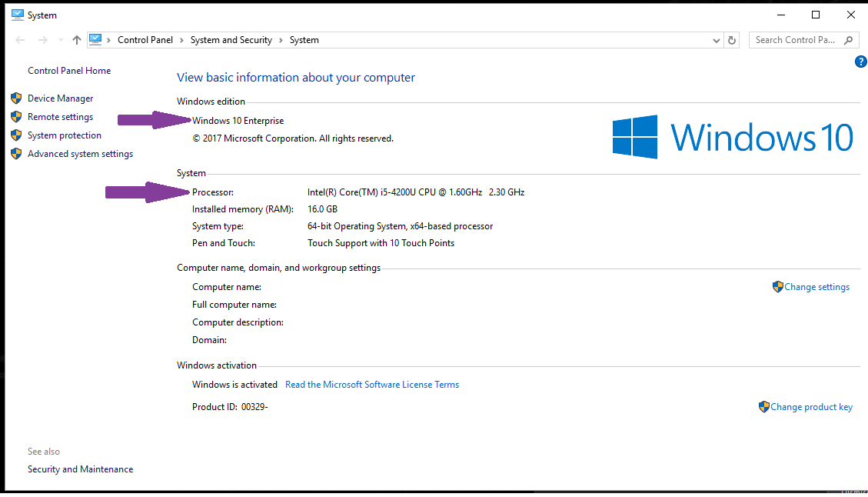
Task: Click the Product ID 00329- text
Action: pyautogui.click(x=230, y=407)
